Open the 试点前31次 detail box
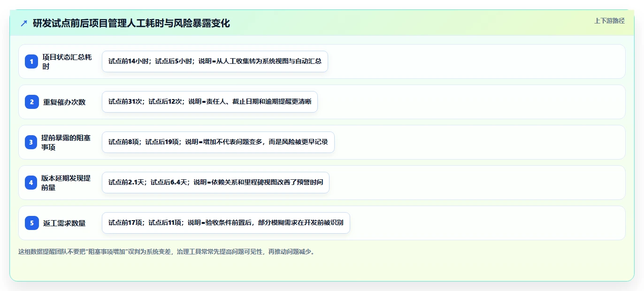Image resolution: width=644 pixels, height=291 pixels. [x=210, y=102]
